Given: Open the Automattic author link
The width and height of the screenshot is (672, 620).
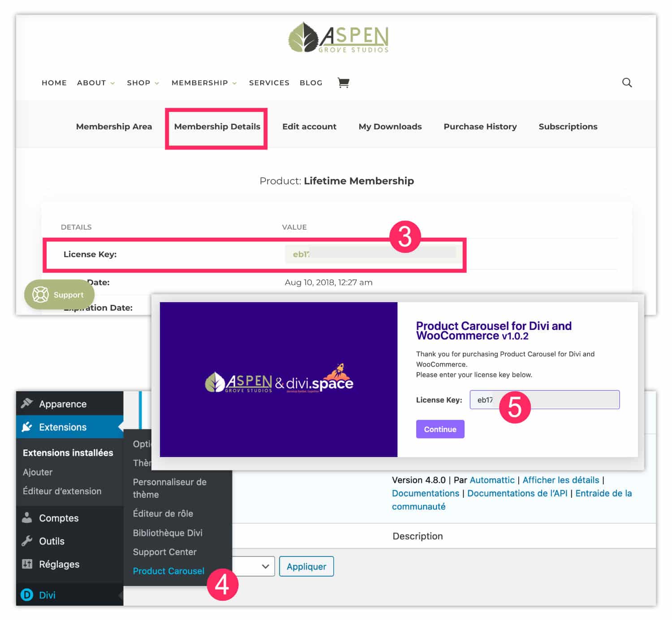Looking at the screenshot, I should click(492, 480).
